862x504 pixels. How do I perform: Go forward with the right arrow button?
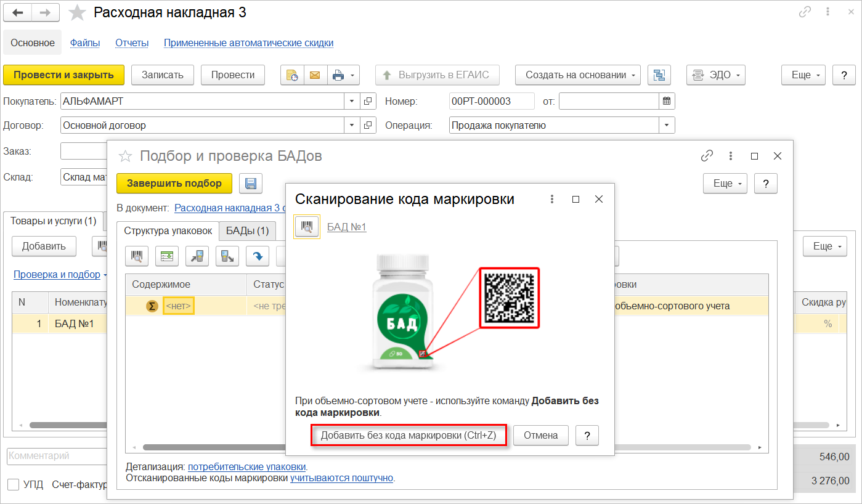[46, 12]
